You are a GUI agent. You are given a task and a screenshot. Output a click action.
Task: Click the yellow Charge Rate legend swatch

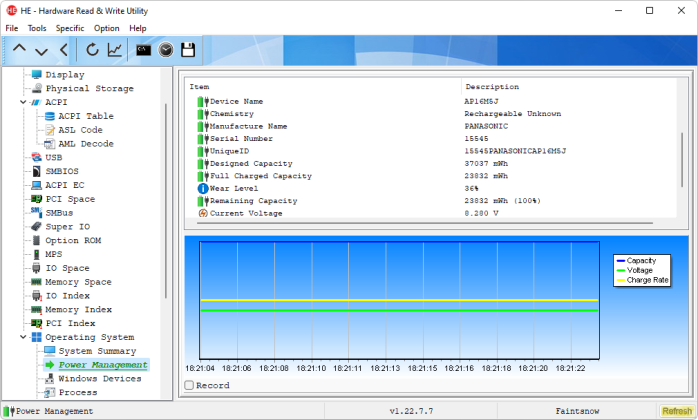(621, 280)
